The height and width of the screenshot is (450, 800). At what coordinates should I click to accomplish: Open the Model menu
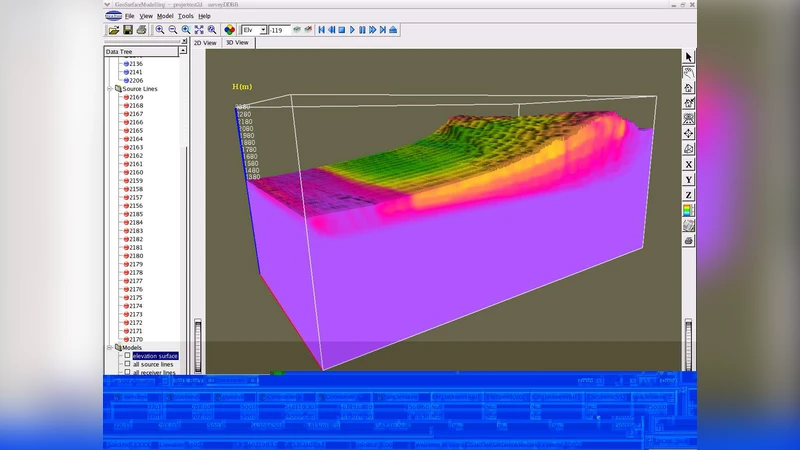pos(165,16)
